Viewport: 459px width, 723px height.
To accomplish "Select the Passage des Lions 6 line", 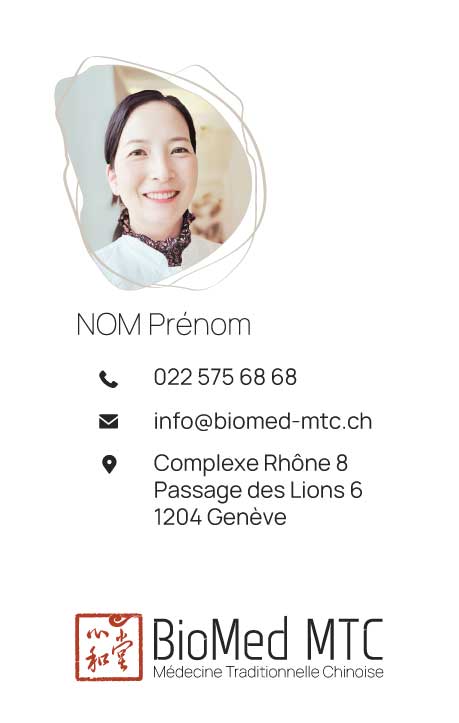I will tap(258, 490).
